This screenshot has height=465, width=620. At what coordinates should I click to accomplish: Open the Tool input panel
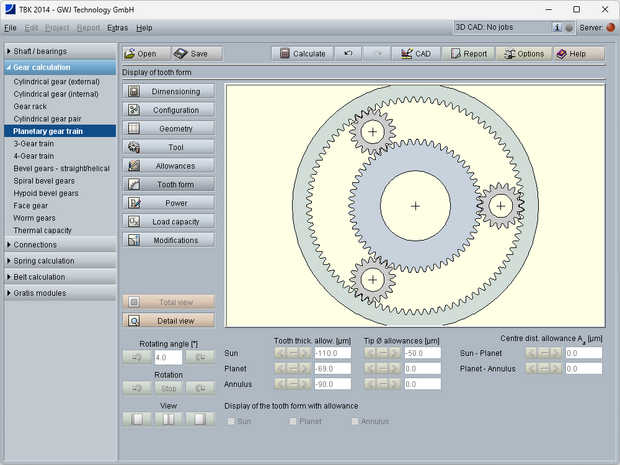tap(169, 147)
